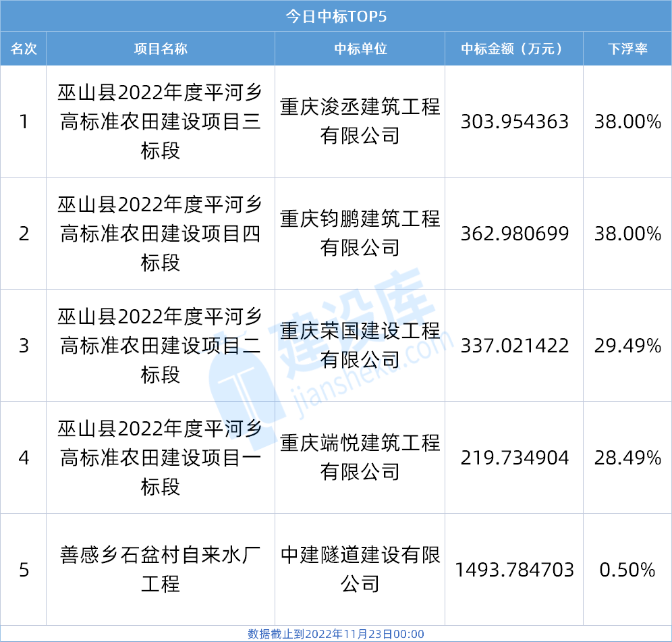The width and height of the screenshot is (672, 642).
Task: Open the 平河乡高标准农田建设项目一标段 project
Action: click(x=161, y=458)
